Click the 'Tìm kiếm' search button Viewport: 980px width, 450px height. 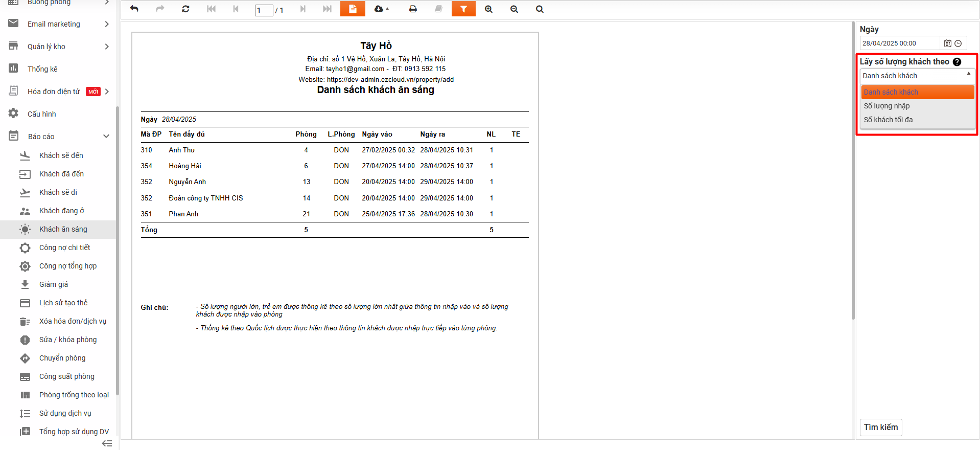(x=880, y=427)
